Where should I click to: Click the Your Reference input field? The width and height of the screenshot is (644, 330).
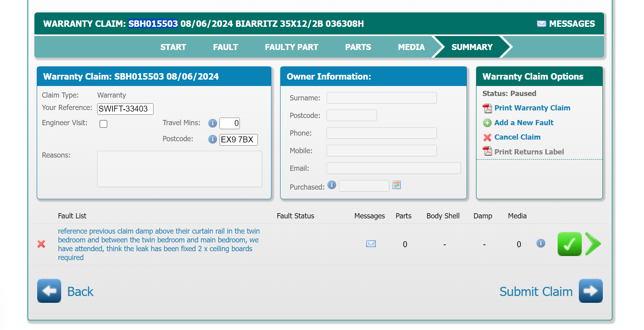(125, 109)
